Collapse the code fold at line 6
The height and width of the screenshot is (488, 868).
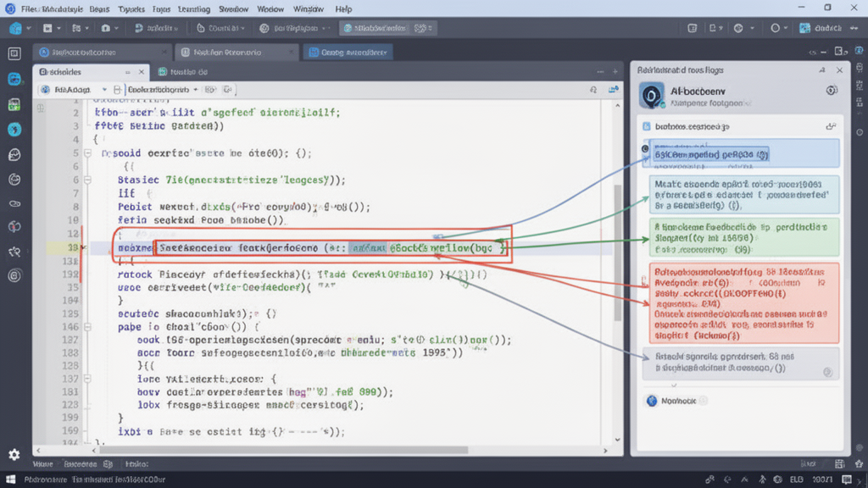click(87, 180)
